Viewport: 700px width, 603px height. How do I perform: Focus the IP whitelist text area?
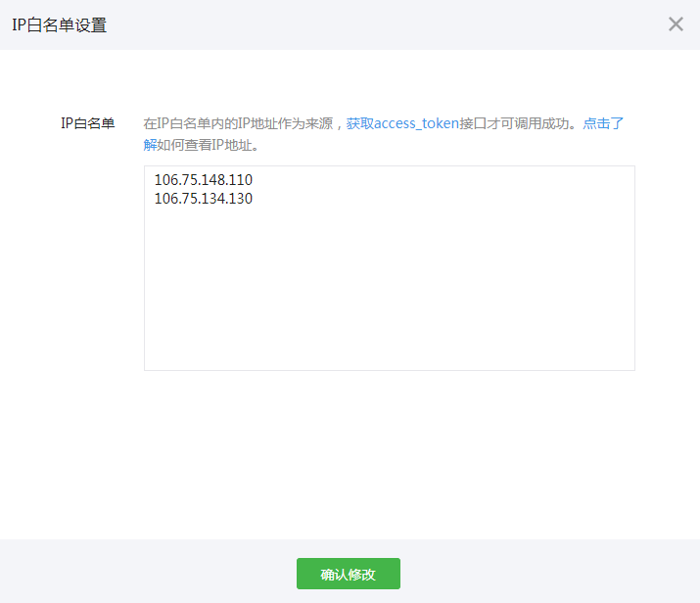[390, 268]
